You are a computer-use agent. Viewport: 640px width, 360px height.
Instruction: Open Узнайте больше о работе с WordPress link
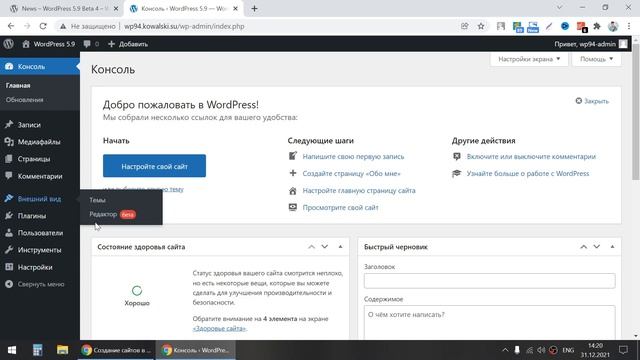tap(528, 173)
